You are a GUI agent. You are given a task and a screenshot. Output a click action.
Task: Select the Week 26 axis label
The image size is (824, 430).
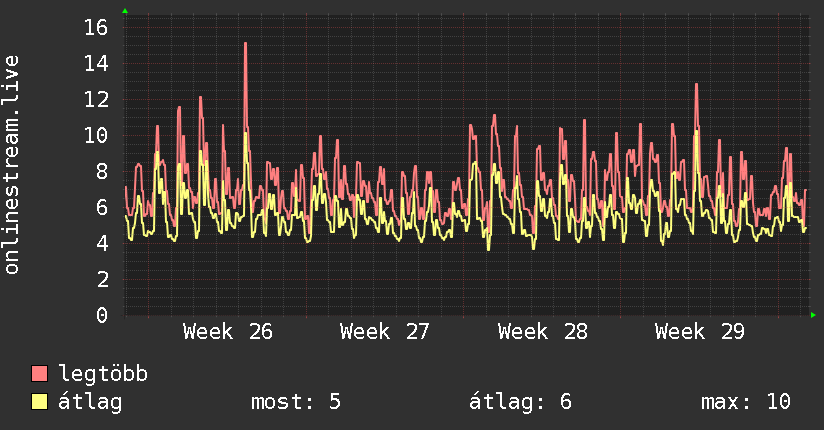(x=228, y=332)
